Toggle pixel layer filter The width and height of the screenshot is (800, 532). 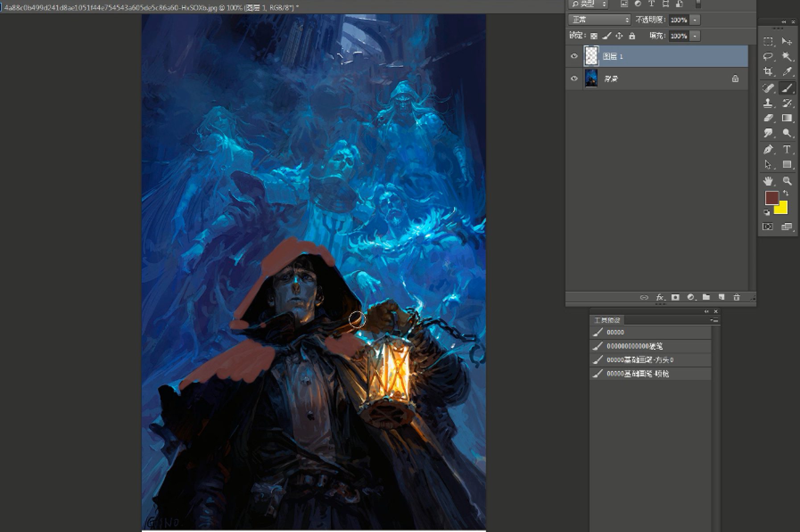[x=624, y=4]
